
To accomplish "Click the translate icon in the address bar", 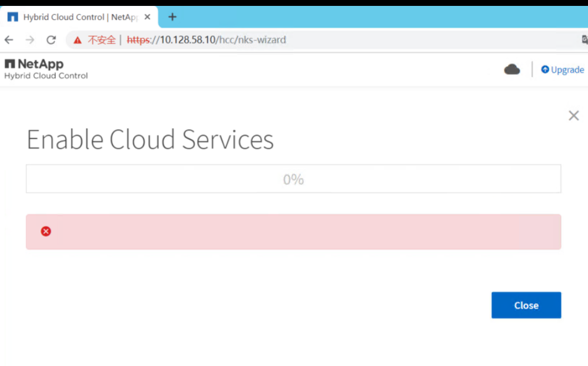I will [x=584, y=40].
